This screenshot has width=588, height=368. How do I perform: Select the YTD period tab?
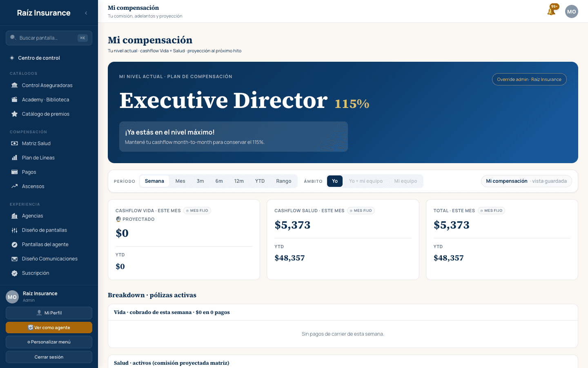point(260,181)
